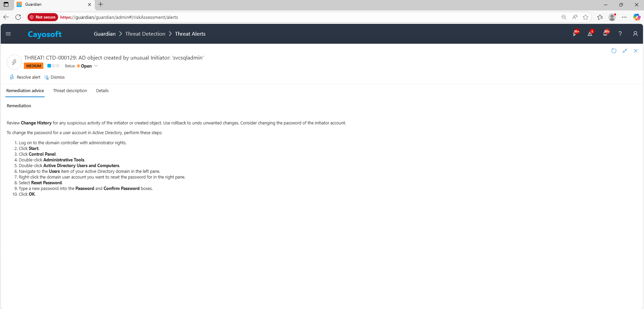Screen dimensions: 644x309
Task: Open the hamburger navigation menu
Action: coord(8,34)
